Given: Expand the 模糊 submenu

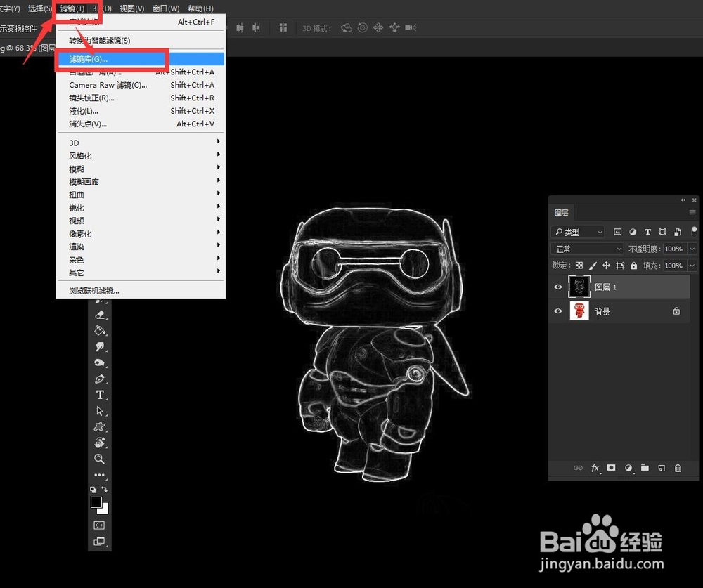Looking at the screenshot, I should (x=140, y=169).
